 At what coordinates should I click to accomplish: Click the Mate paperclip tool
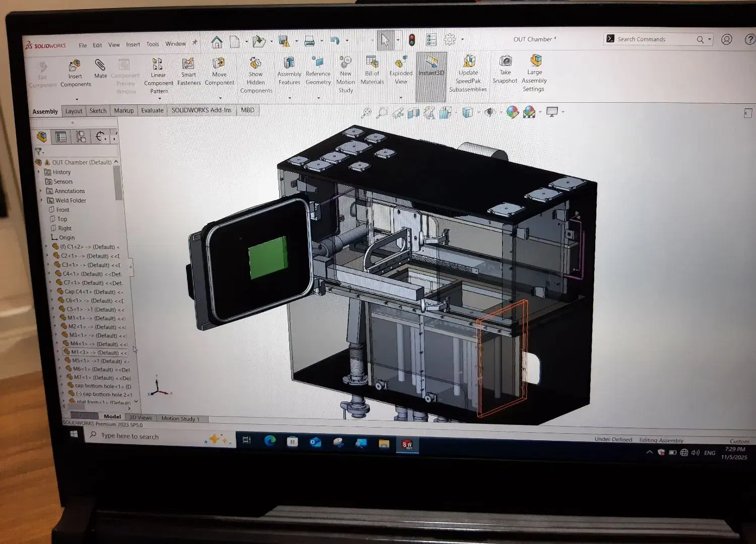pos(100,68)
